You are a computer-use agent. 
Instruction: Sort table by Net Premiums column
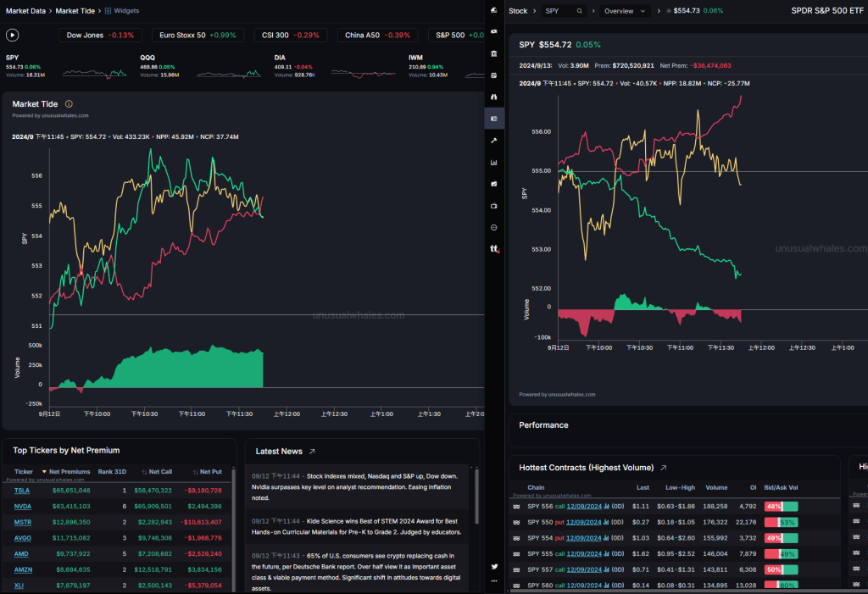[69, 471]
